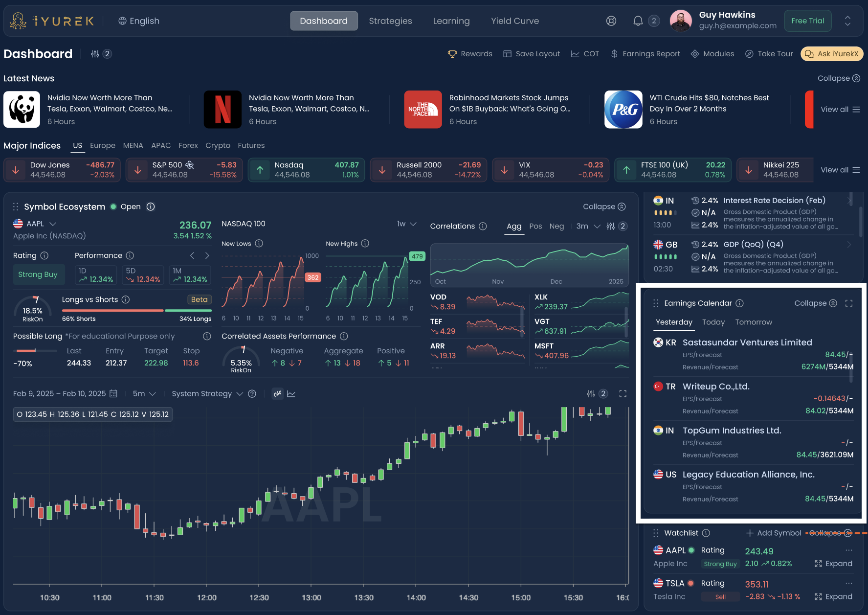Image resolution: width=868 pixels, height=615 pixels.
Task: Open the notifications bell icon
Action: pyautogui.click(x=638, y=21)
